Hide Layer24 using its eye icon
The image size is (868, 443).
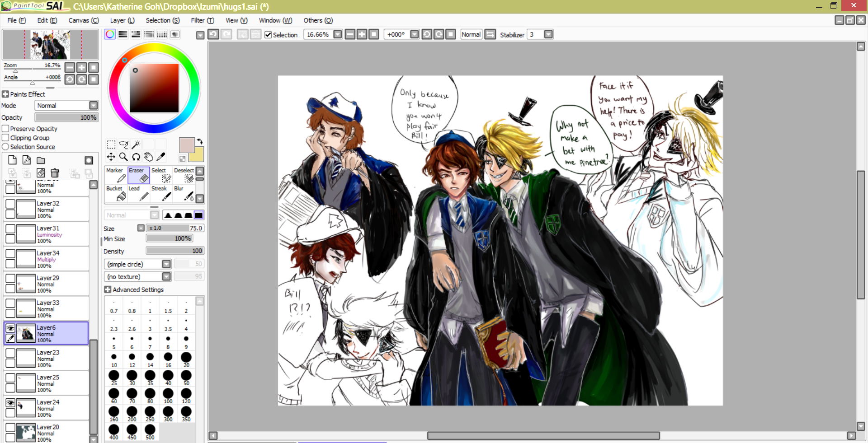10,403
